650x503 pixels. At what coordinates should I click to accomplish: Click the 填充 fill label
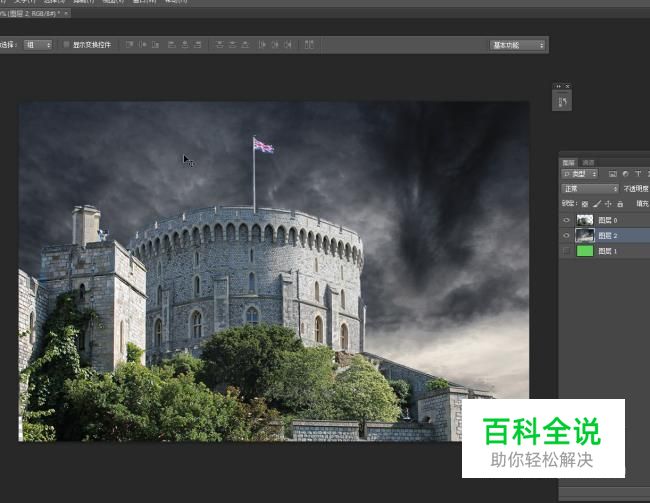coord(642,204)
